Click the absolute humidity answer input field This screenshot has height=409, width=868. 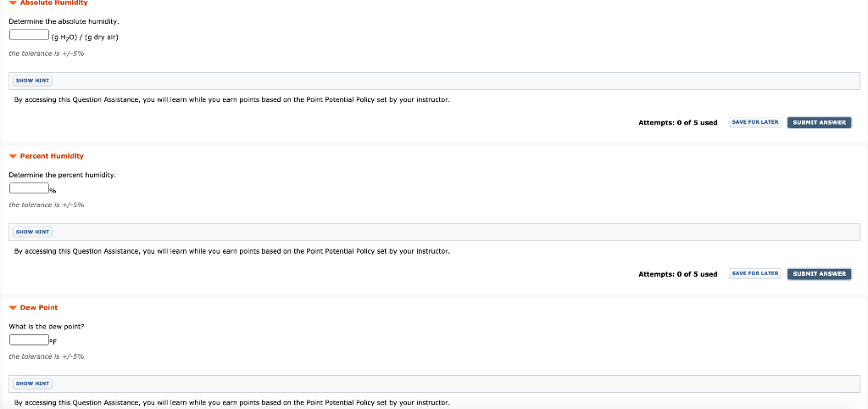click(30, 35)
